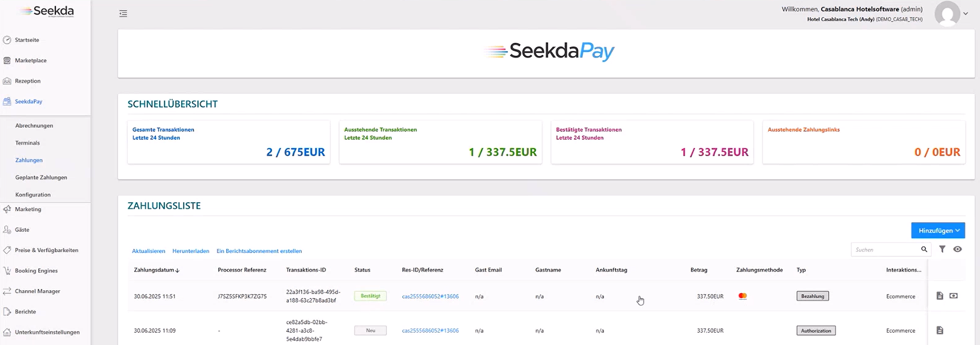Click the Res-ID/Referenz column header

(422, 270)
